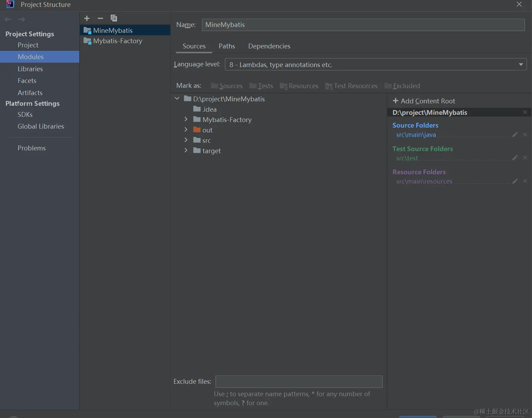
Task: Switch to the Dependencies tab
Action: (x=269, y=46)
